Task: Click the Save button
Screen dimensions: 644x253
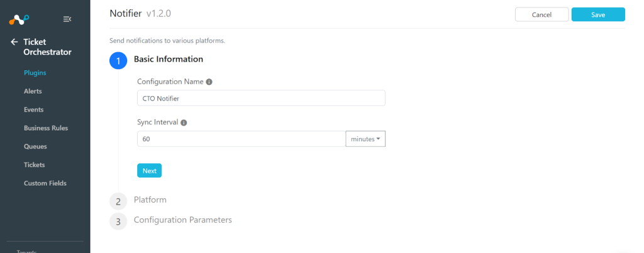Action: coord(598,14)
